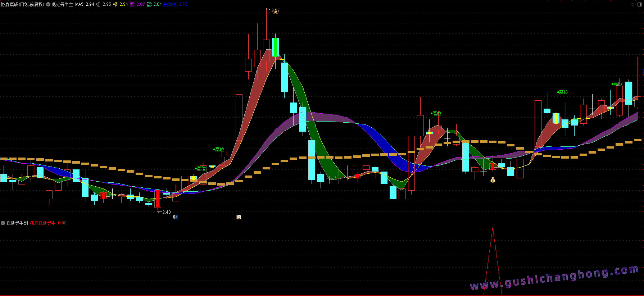Click the money bag icon below candles

click(493, 180)
